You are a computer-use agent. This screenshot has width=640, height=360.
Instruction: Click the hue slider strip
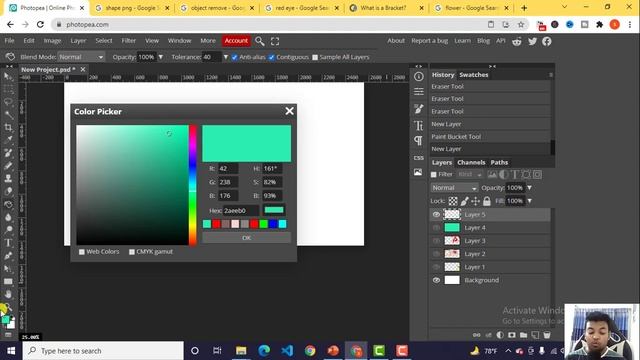click(x=193, y=185)
